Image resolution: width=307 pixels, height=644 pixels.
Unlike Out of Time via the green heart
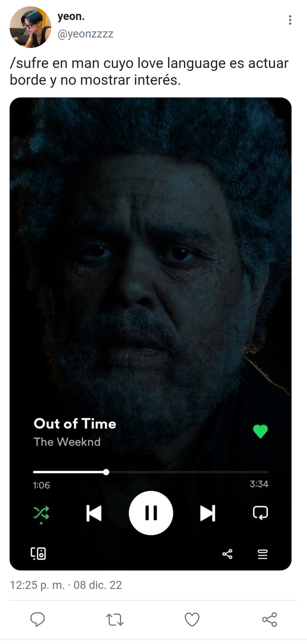point(260,431)
